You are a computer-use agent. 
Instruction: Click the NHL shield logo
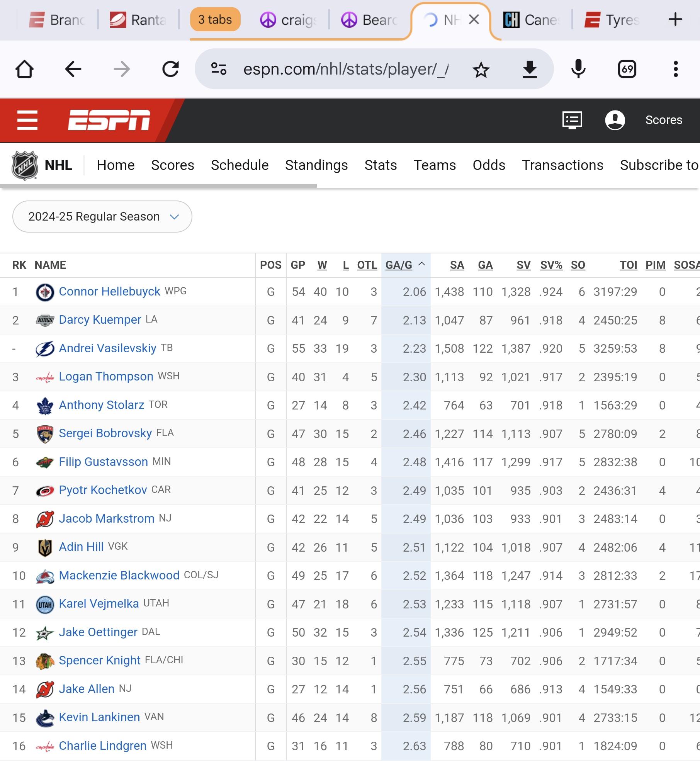25,165
